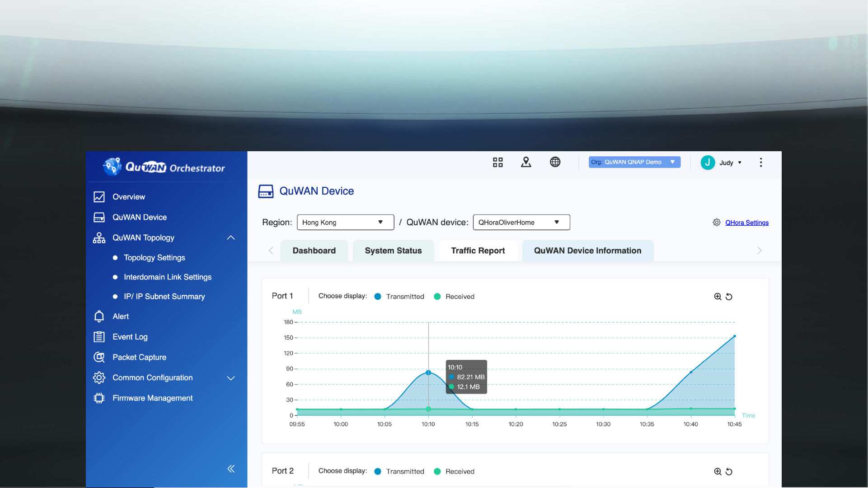Click the Alert sidebar label
The width and height of the screenshot is (868, 488).
(x=121, y=316)
